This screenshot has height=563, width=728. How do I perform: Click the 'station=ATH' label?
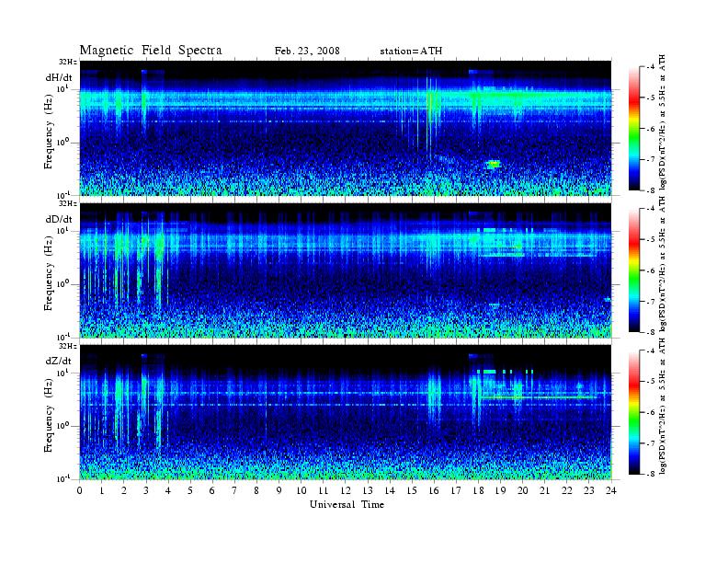click(411, 52)
